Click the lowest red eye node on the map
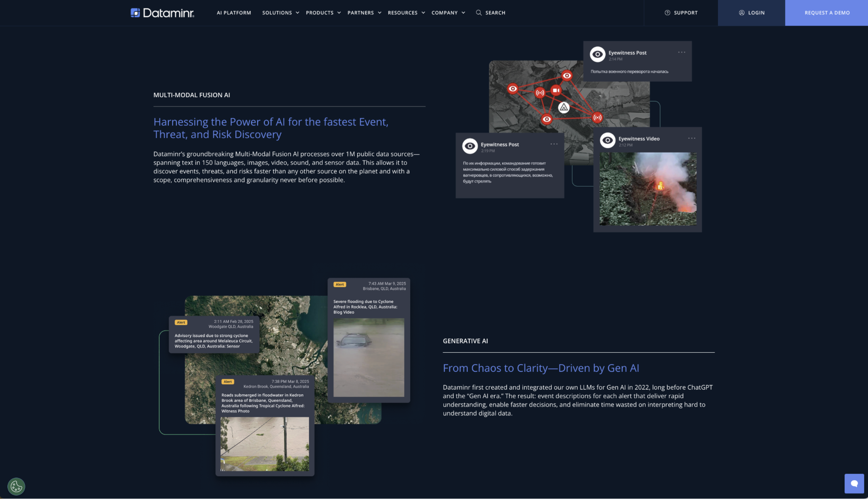This screenshot has height=500, width=868. [546, 119]
